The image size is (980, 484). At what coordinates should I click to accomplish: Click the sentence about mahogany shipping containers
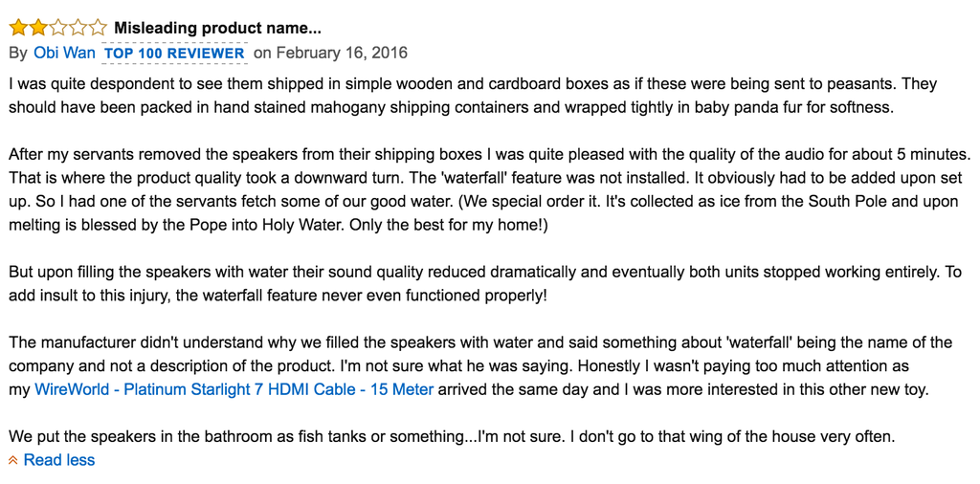pos(452,106)
